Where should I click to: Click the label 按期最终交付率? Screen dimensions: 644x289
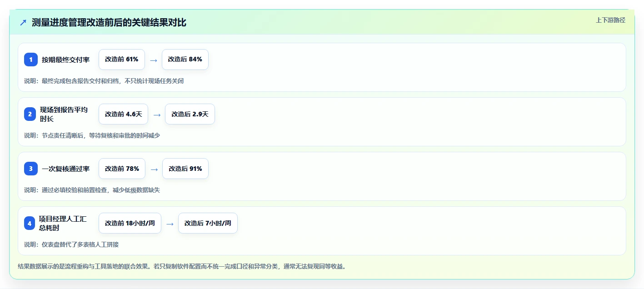pyautogui.click(x=65, y=60)
